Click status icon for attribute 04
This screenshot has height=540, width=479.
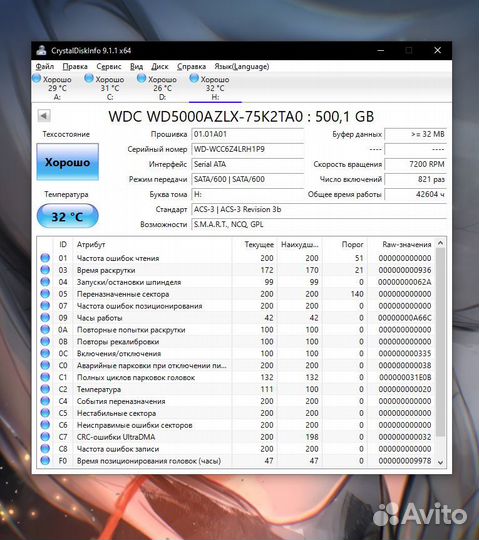45,282
